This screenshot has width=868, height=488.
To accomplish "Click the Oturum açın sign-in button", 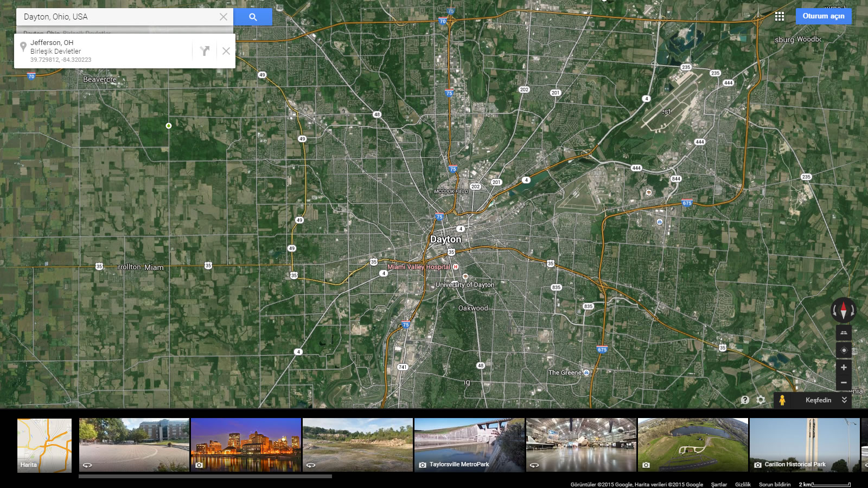I will (x=823, y=16).
